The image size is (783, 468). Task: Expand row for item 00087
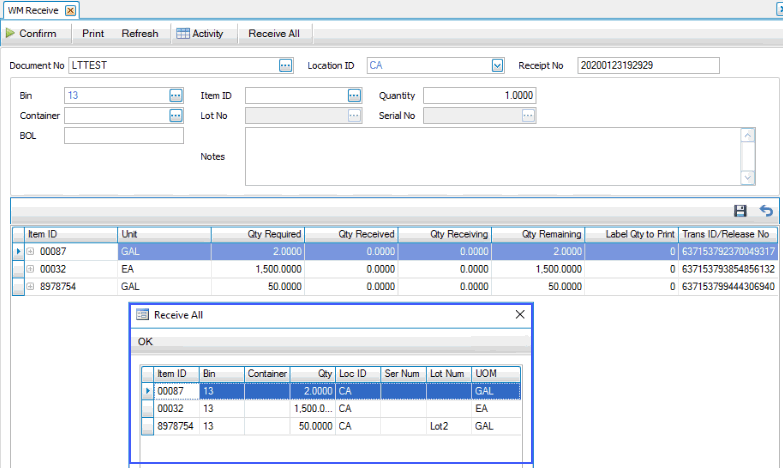31,251
